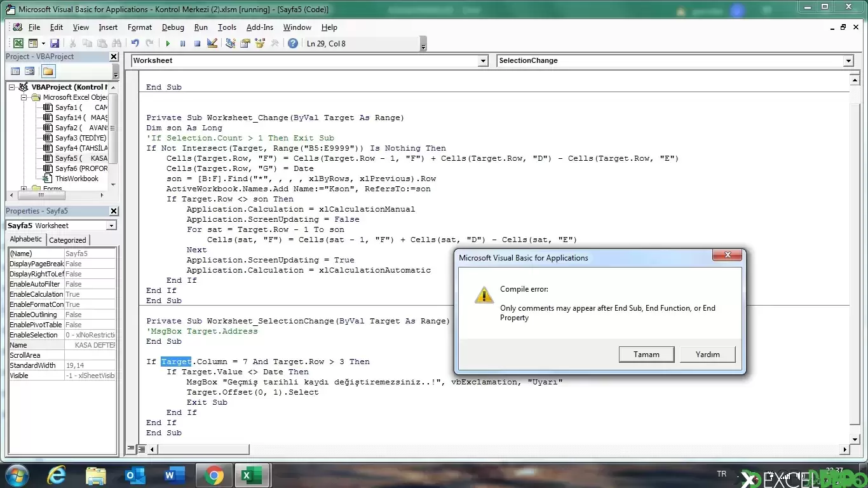This screenshot has height=488, width=868.
Task: Open the Window menu
Action: [297, 27]
